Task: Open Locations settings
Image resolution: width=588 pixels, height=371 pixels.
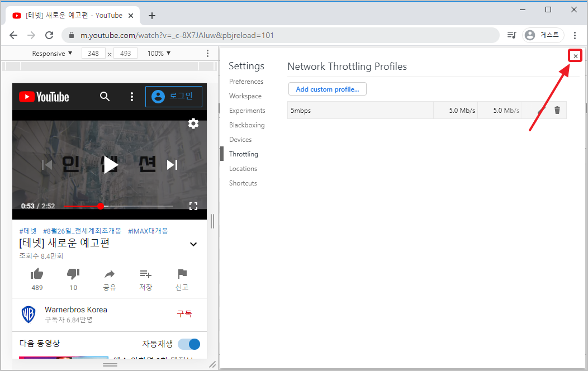Action: tap(243, 169)
